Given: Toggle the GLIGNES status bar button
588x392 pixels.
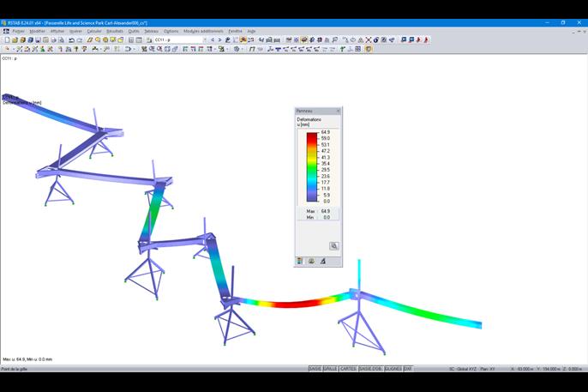Looking at the screenshot, I should [393, 369].
